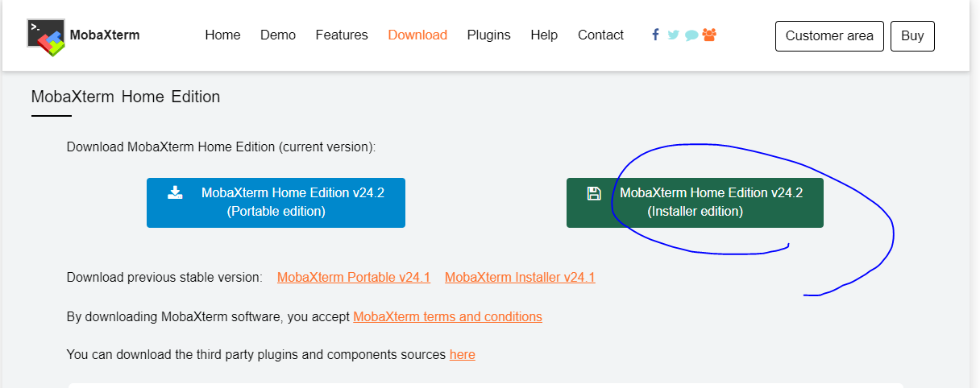
Task: Open the Twitter bird icon
Action: 673,35
